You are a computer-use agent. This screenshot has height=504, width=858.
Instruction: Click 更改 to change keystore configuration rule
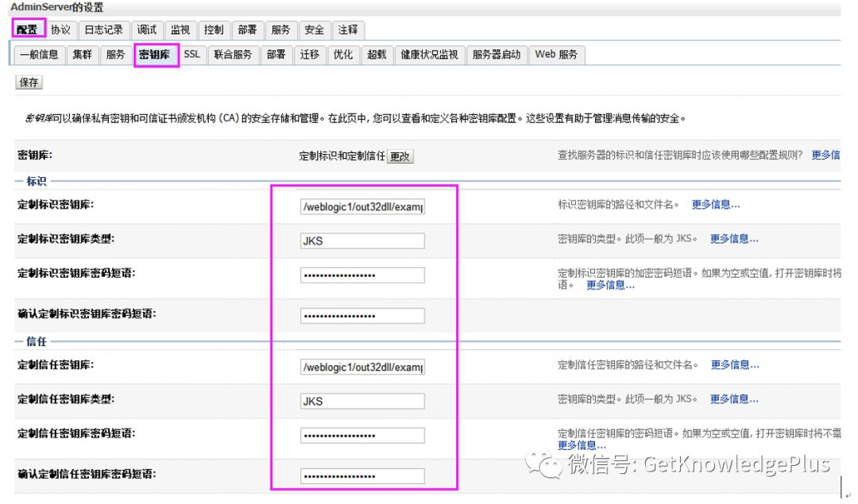tap(400, 156)
